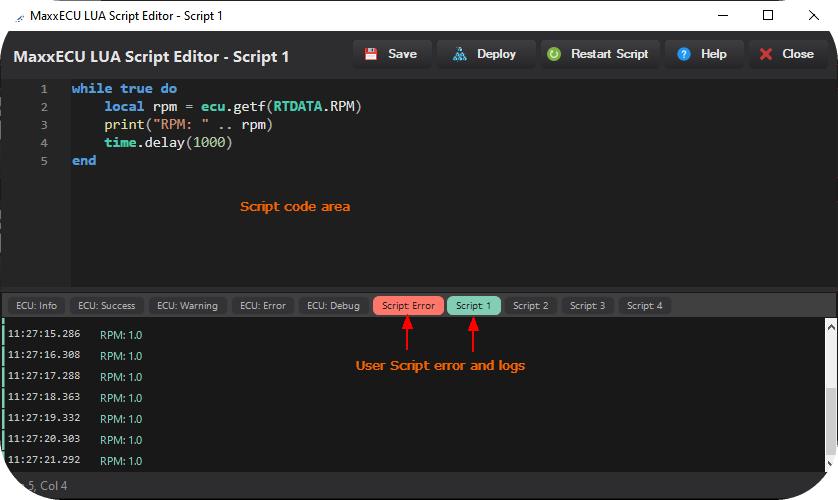Viewport: 838px width, 500px height.
Task: Switch to the ECU: Info log tab
Action: 36,306
